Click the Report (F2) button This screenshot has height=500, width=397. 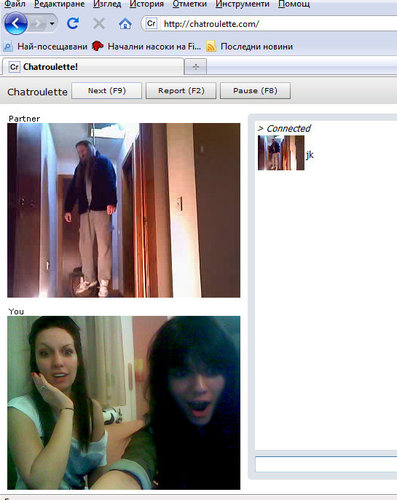pyautogui.click(x=181, y=91)
